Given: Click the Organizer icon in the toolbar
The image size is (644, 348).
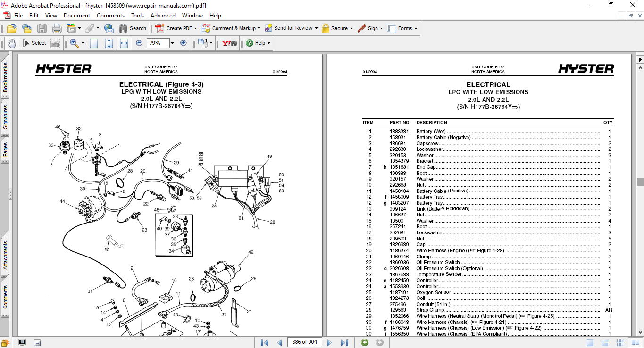Looking at the screenshot, I should point(72,28).
